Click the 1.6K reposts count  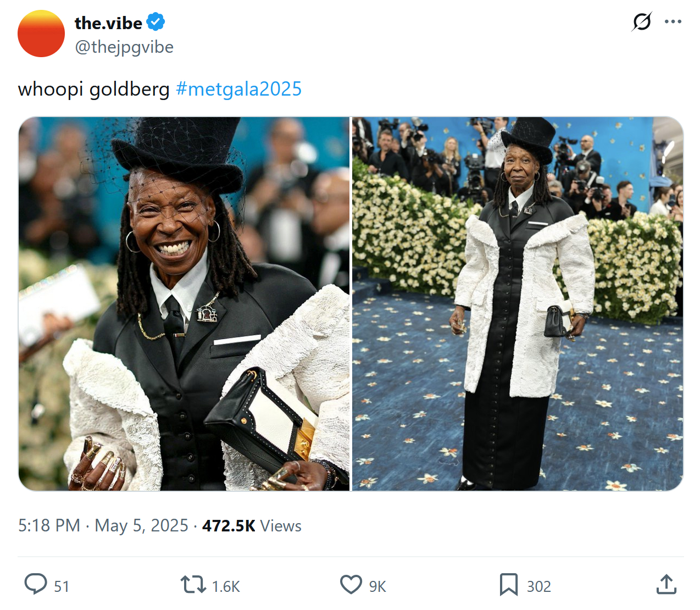click(226, 587)
